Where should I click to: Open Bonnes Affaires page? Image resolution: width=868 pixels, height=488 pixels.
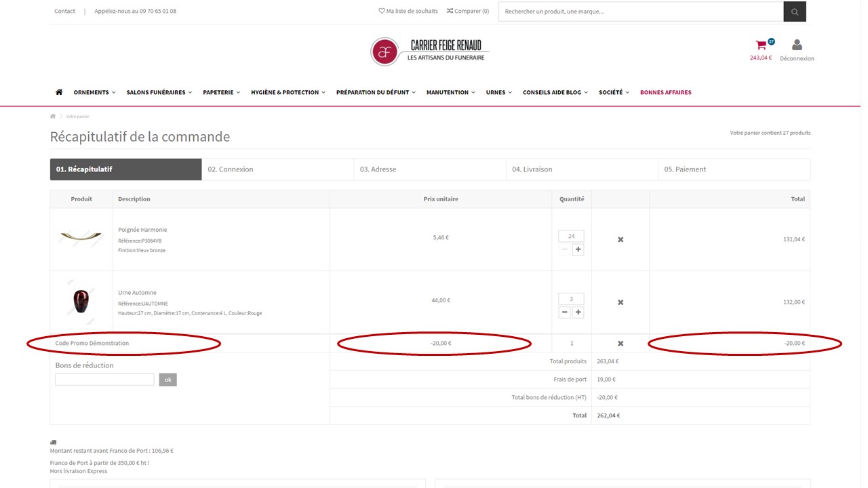tap(666, 92)
